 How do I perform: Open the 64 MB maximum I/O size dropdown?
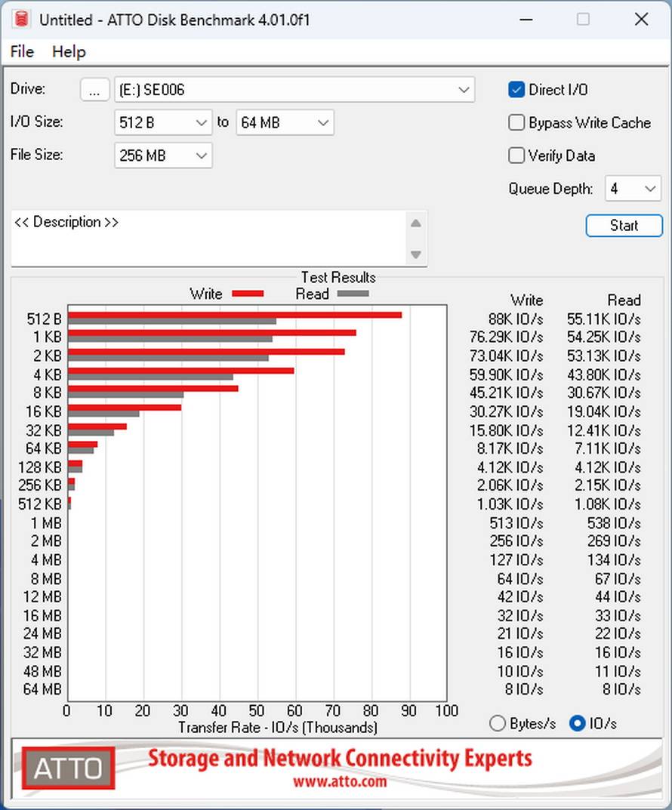pos(285,123)
